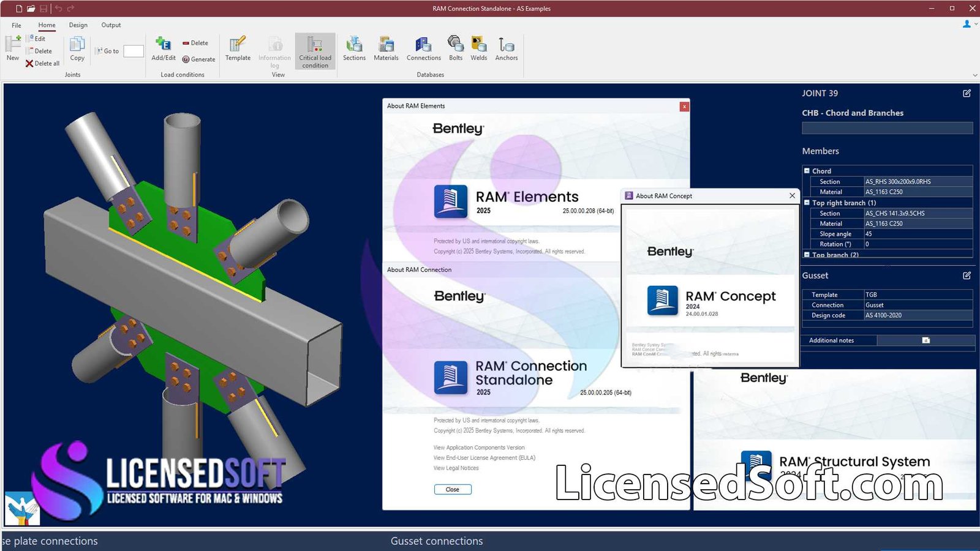Click Chord section value AS_RHS 300x200x9.0RHS

[918, 181]
